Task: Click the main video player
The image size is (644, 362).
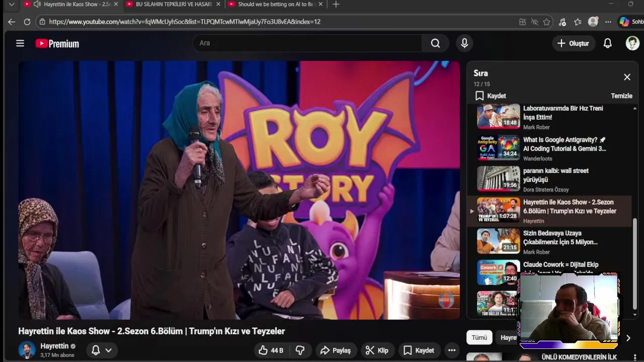Action: (x=239, y=190)
